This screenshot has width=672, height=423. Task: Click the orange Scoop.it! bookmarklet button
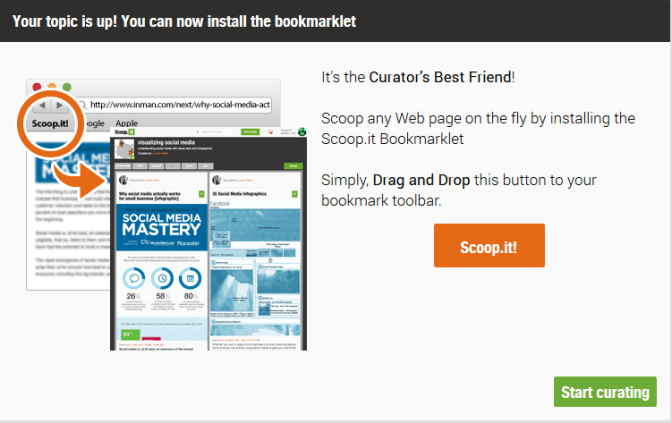[x=489, y=246]
